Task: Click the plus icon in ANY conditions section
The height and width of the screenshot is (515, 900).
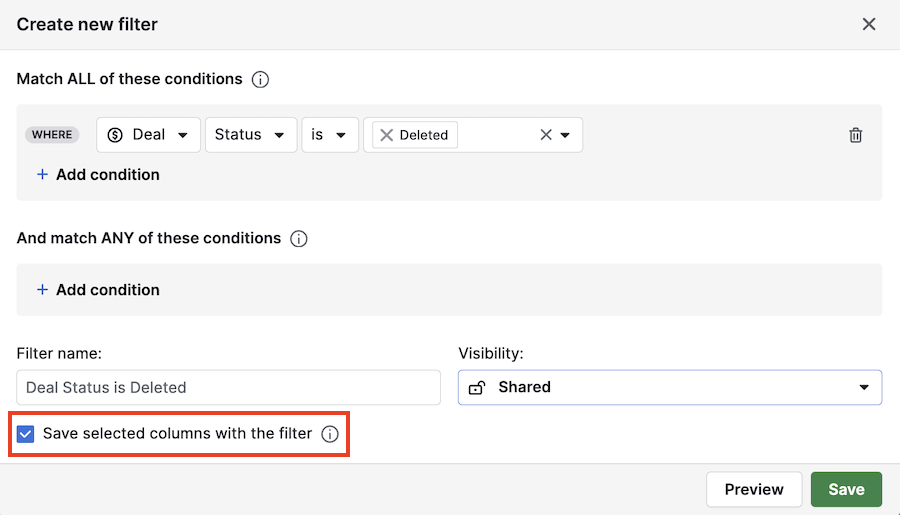Action: [x=42, y=290]
